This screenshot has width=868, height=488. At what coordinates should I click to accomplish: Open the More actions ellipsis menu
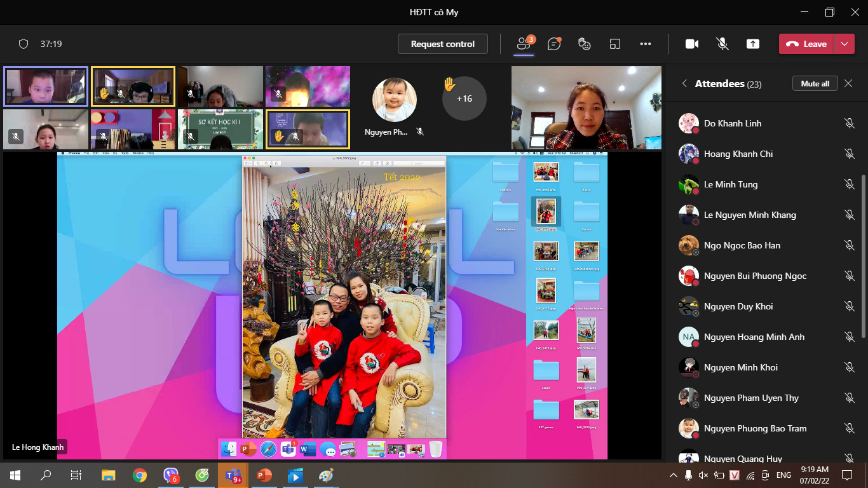[646, 44]
